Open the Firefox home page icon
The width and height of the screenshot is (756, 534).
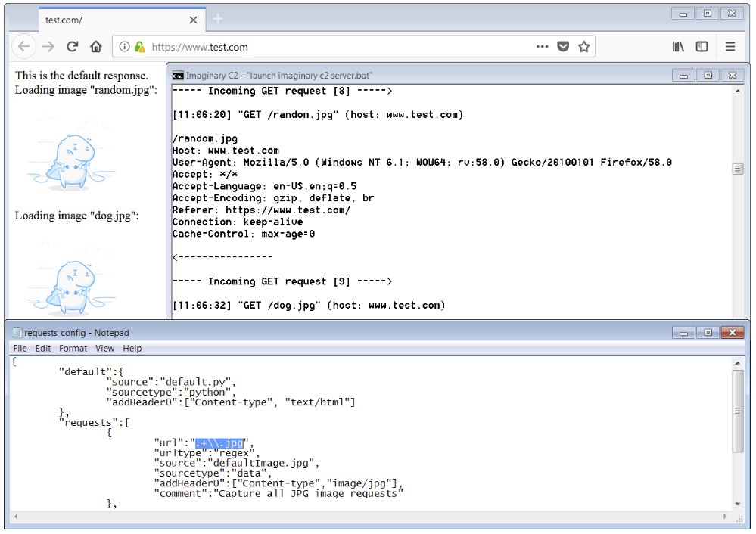pyautogui.click(x=96, y=47)
